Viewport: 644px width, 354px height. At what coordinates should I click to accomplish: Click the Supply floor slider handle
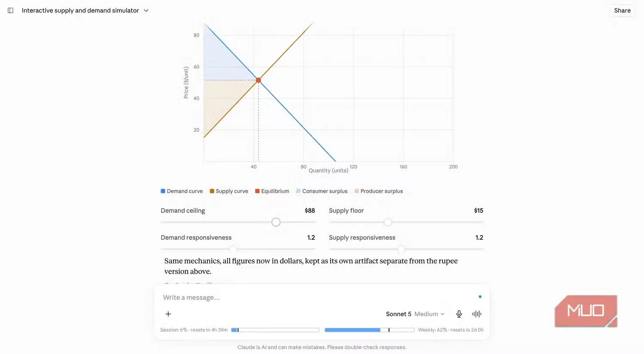click(x=388, y=222)
